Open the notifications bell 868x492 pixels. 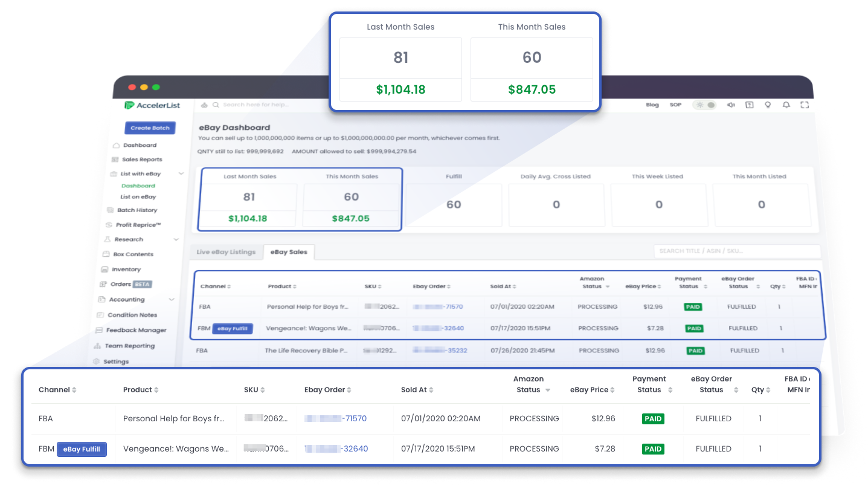coord(786,105)
